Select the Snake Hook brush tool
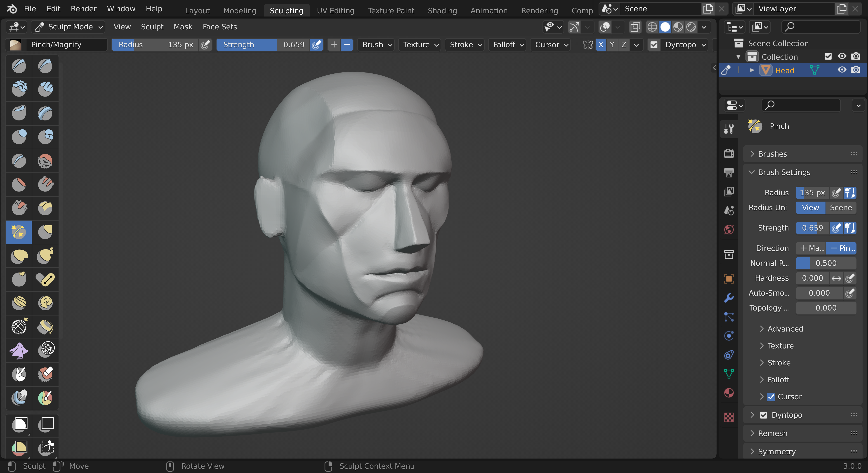Viewport: 868px width, 473px height. 45,256
